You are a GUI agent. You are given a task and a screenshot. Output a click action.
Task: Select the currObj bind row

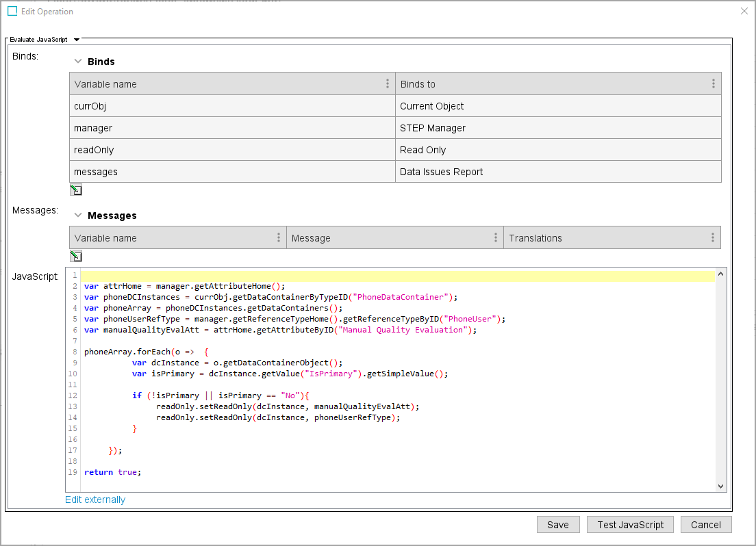tap(232, 106)
